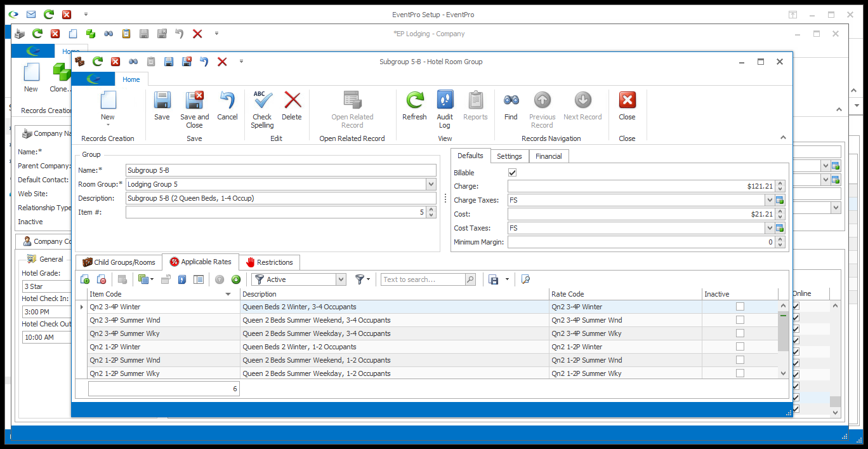Click the rates grid vertical scrollbar
Screen dimensions: 868x449
click(784, 340)
